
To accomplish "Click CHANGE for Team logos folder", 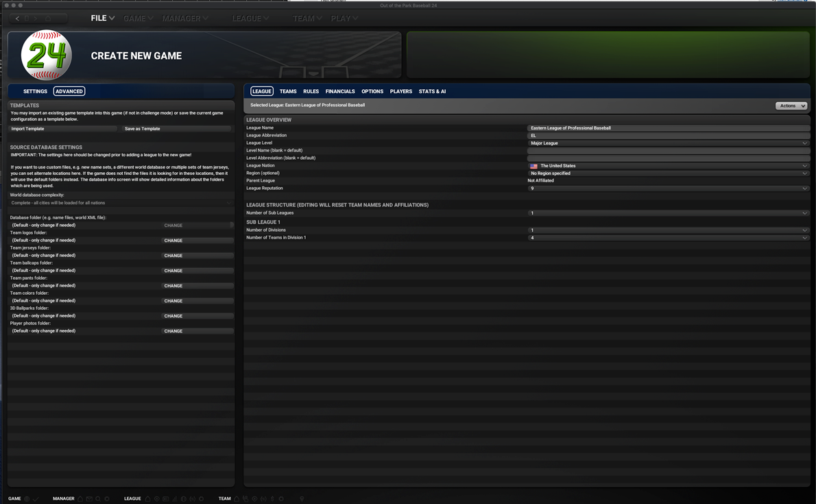I will pos(173,241).
